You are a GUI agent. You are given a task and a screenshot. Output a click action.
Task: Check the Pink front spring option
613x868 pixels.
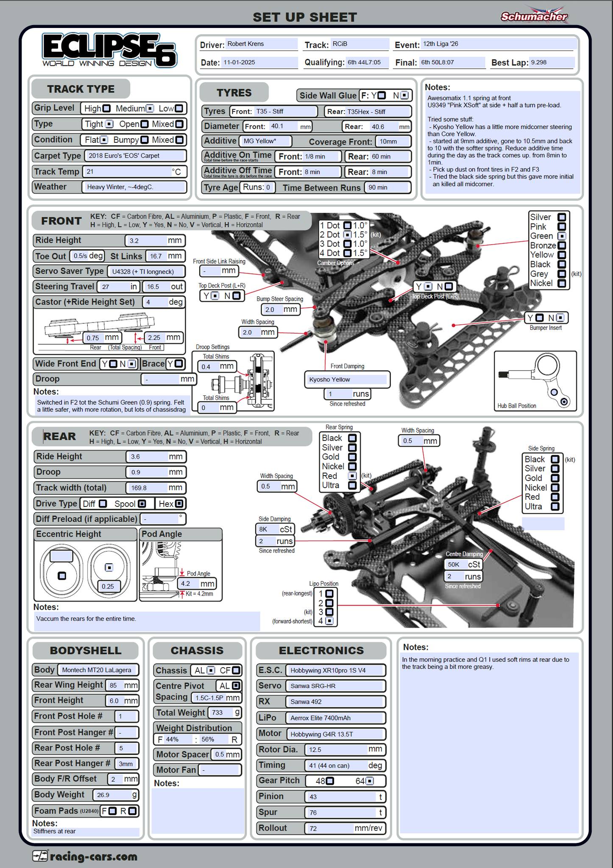(x=562, y=227)
